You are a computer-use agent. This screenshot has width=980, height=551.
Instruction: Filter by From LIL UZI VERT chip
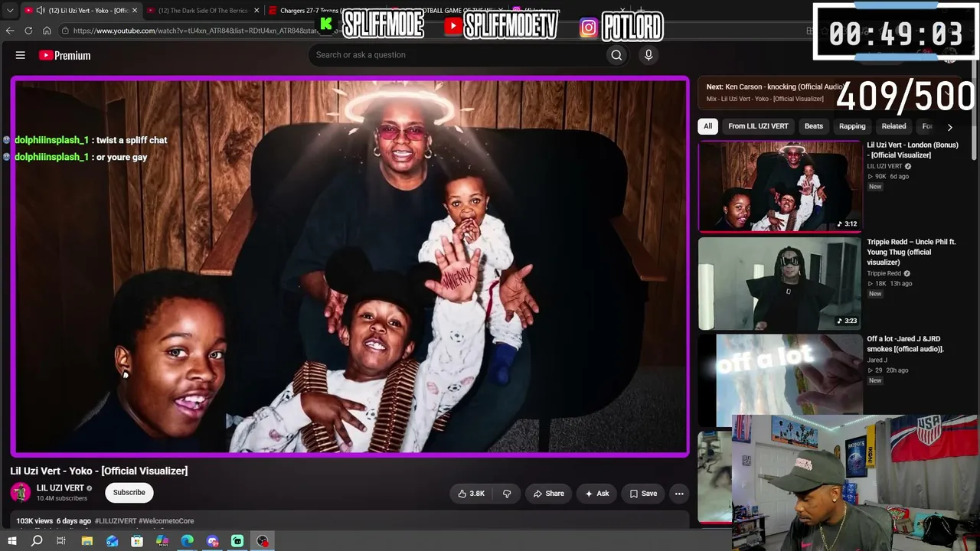click(x=758, y=126)
